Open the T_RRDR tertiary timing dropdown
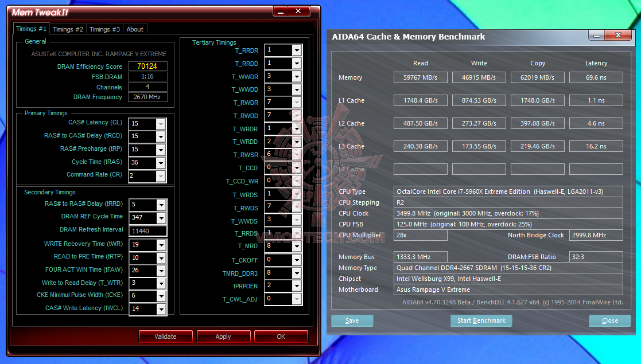Image resolution: width=641 pixels, height=364 pixels. (297, 50)
